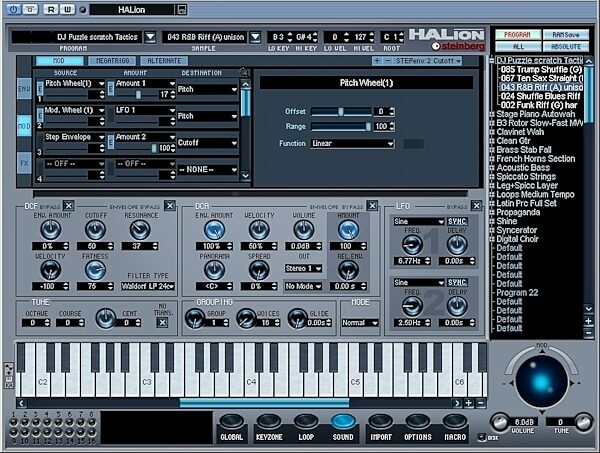Switch to the KEYZONE page
The image size is (600, 453).
pyautogui.click(x=269, y=422)
